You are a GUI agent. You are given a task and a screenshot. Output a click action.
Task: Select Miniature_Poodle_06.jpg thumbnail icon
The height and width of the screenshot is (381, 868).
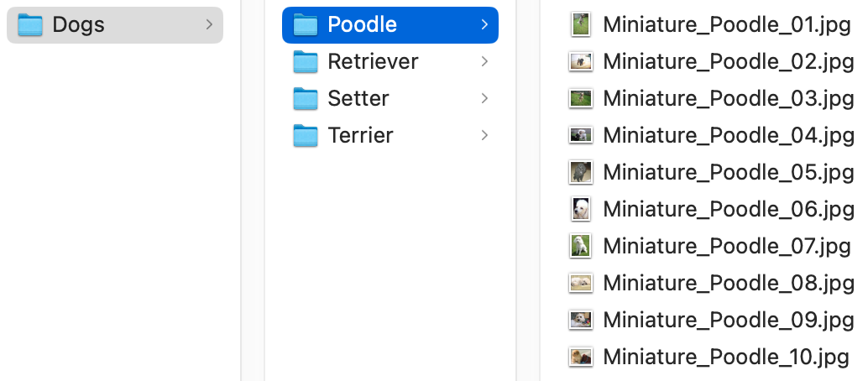click(x=581, y=209)
